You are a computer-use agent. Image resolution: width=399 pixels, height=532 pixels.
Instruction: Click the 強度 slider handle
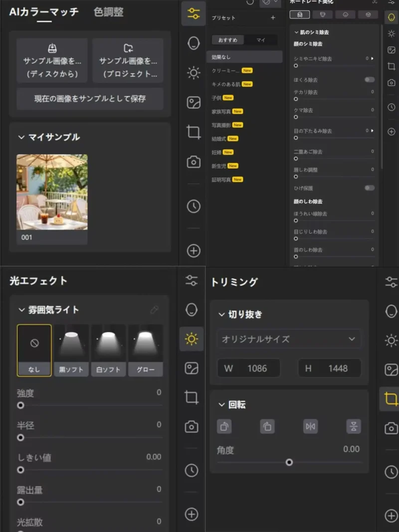(20, 405)
